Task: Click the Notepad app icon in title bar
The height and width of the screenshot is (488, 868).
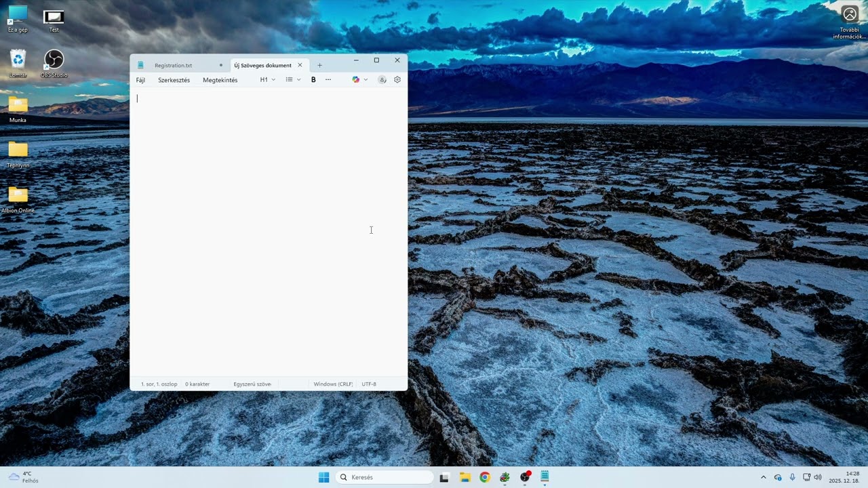Action: (140, 65)
